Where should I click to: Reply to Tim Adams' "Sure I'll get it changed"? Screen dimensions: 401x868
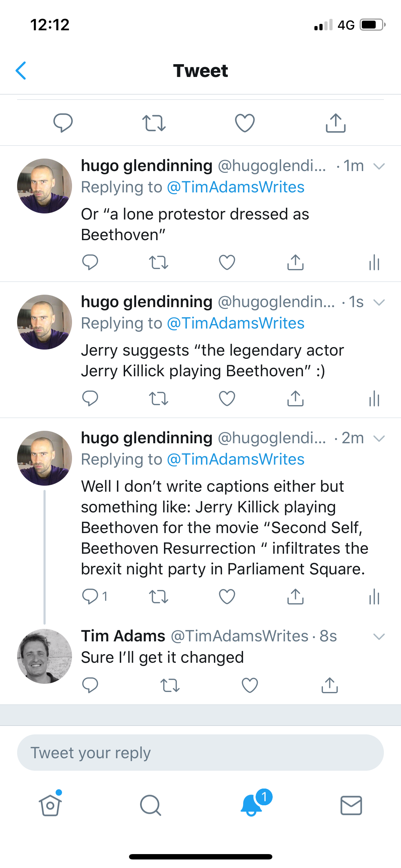click(90, 685)
